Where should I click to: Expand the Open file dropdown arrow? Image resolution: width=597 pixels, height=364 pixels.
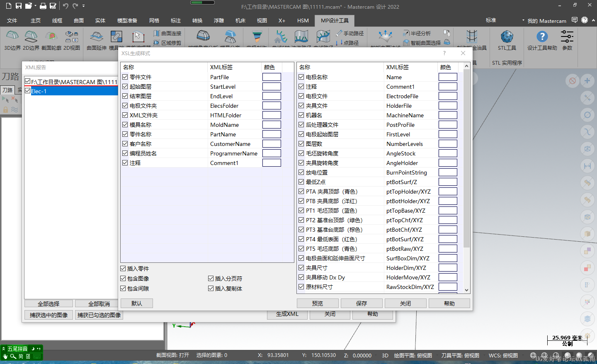(x=35, y=6)
